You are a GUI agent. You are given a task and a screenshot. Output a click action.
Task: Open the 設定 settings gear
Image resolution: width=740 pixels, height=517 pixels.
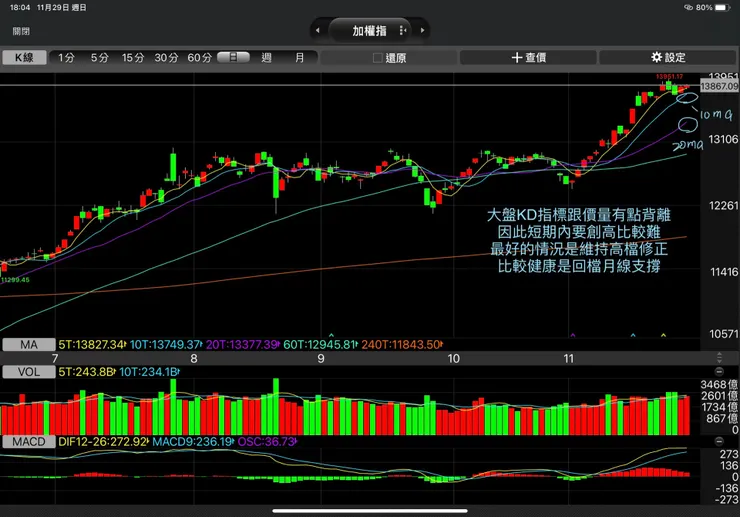click(668, 58)
